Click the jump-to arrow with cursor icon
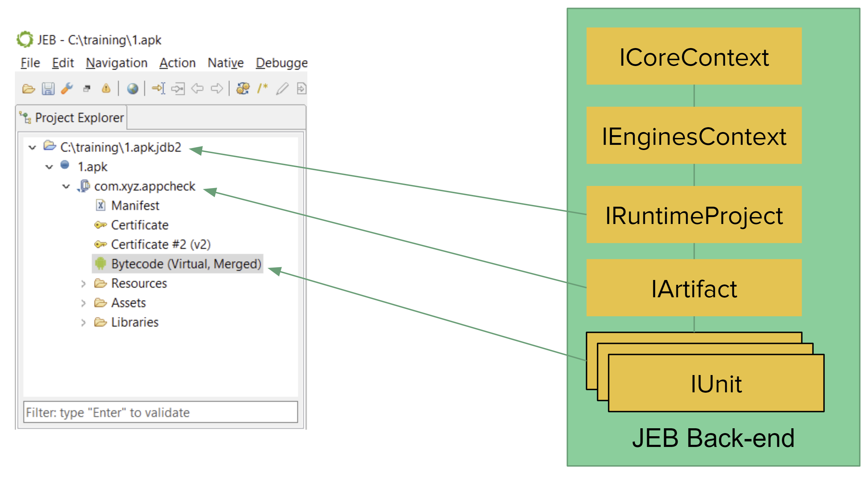 [x=159, y=88]
